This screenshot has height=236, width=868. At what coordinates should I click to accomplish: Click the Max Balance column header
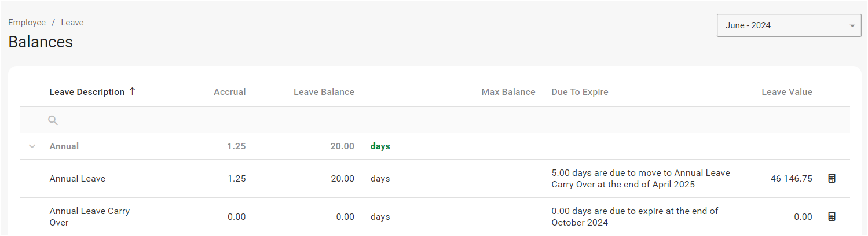[508, 92]
